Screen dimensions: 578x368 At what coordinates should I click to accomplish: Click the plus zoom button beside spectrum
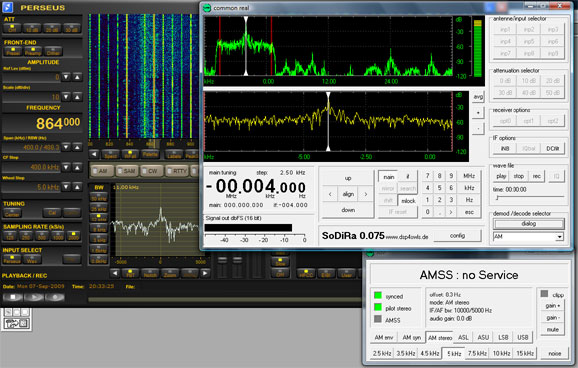478,112
